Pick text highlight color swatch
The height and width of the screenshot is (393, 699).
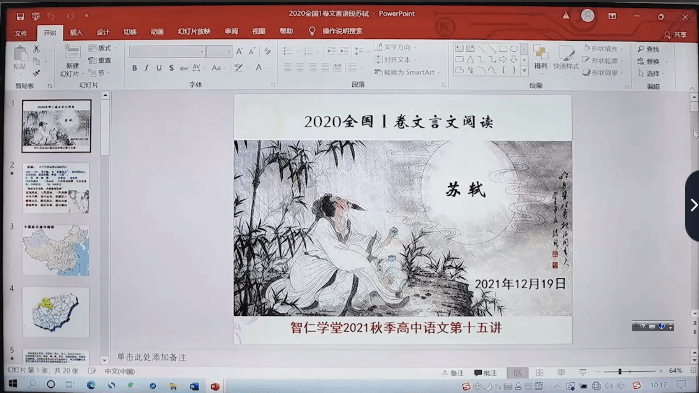click(x=238, y=68)
